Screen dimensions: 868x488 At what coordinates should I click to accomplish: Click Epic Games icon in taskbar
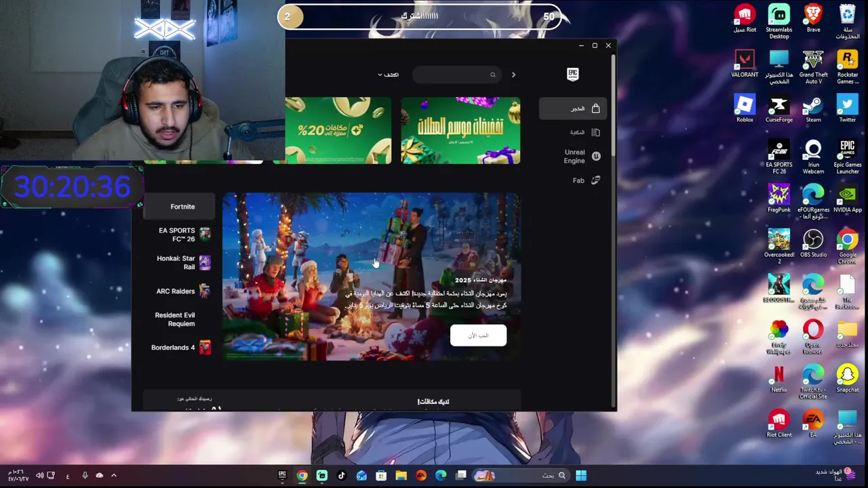click(282, 476)
